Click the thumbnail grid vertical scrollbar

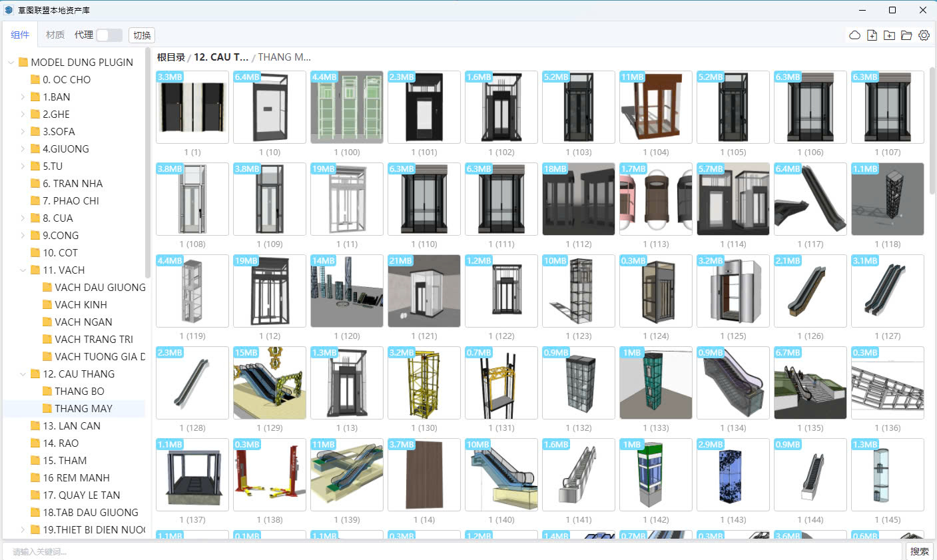coord(932,130)
